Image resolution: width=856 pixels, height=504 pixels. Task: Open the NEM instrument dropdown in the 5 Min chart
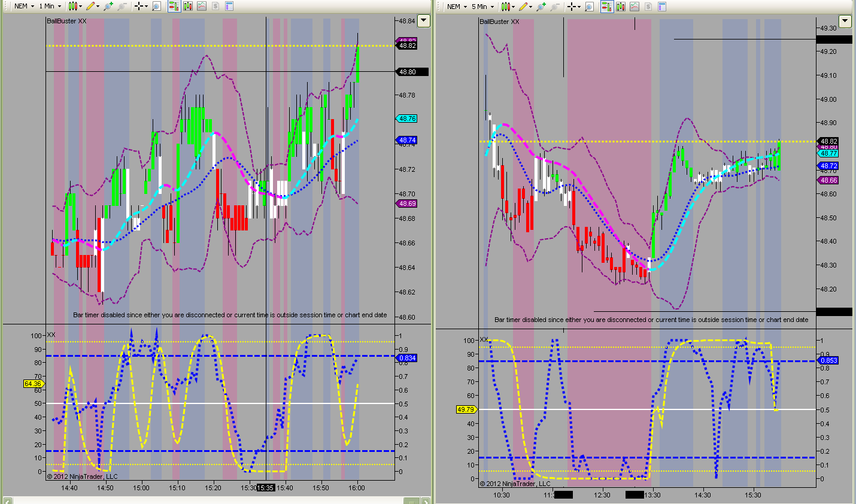tap(457, 6)
